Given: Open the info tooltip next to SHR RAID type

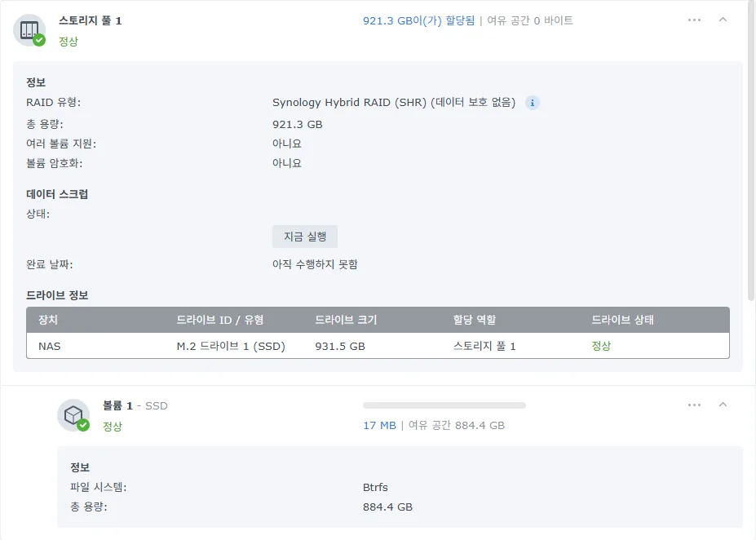Looking at the screenshot, I should (532, 102).
